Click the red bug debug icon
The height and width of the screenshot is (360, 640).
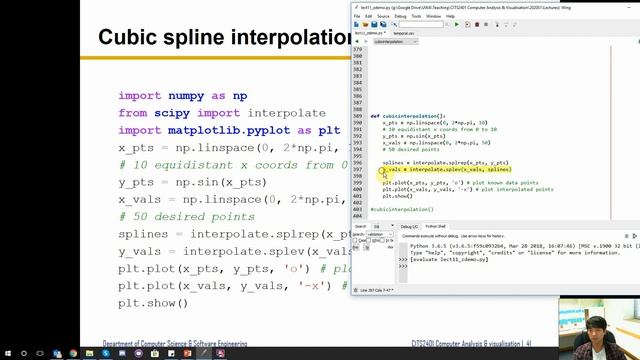[477, 24]
